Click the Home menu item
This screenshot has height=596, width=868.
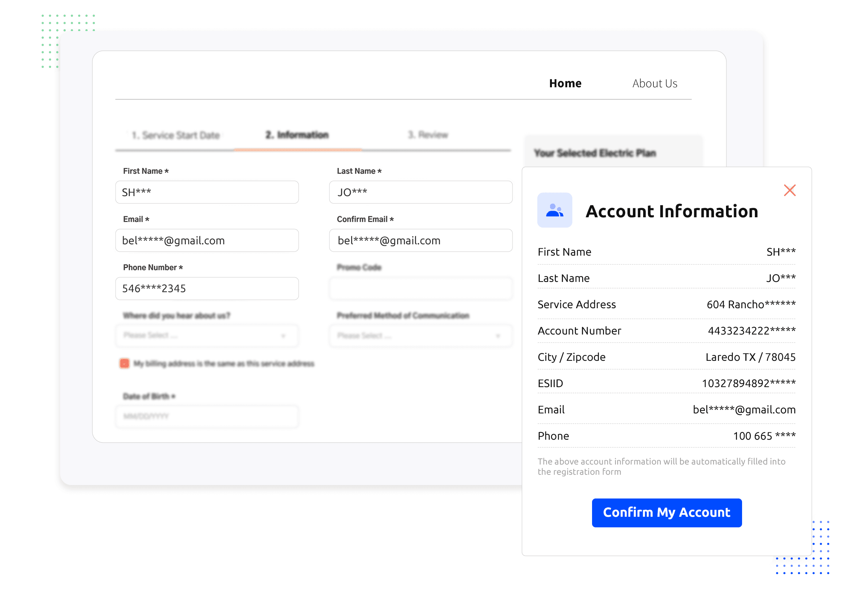tap(565, 83)
